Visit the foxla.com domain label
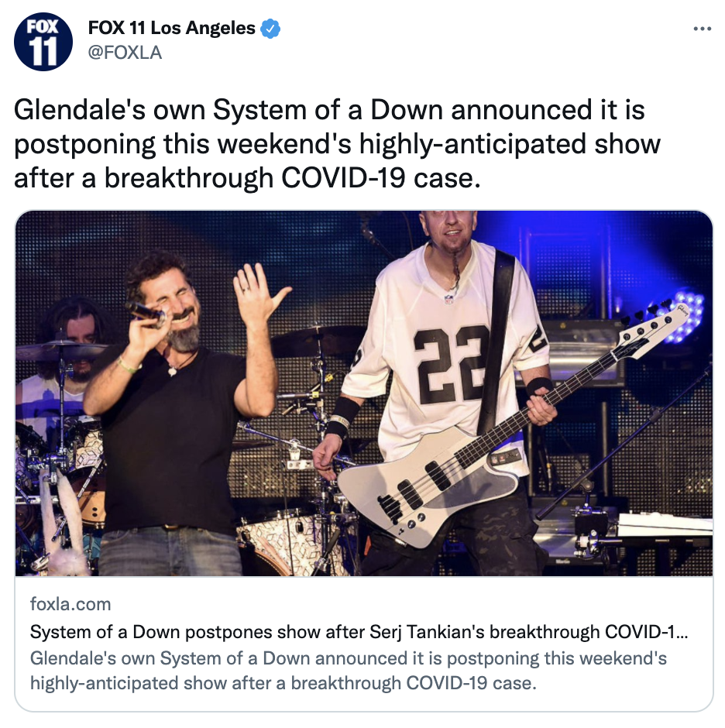Viewport: 725px width, 728px height. coord(70,604)
